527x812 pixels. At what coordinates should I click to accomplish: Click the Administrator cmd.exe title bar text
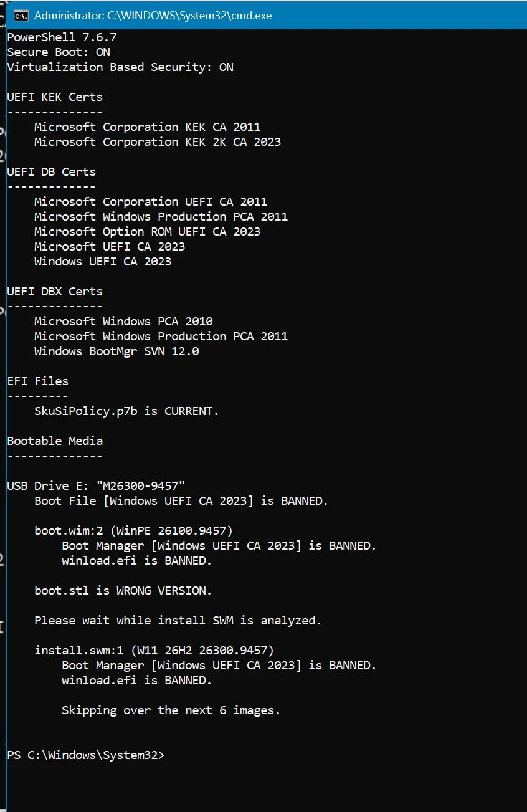click(x=153, y=15)
